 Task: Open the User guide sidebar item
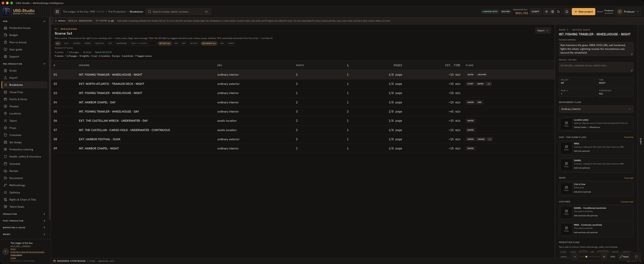click(x=24, y=50)
